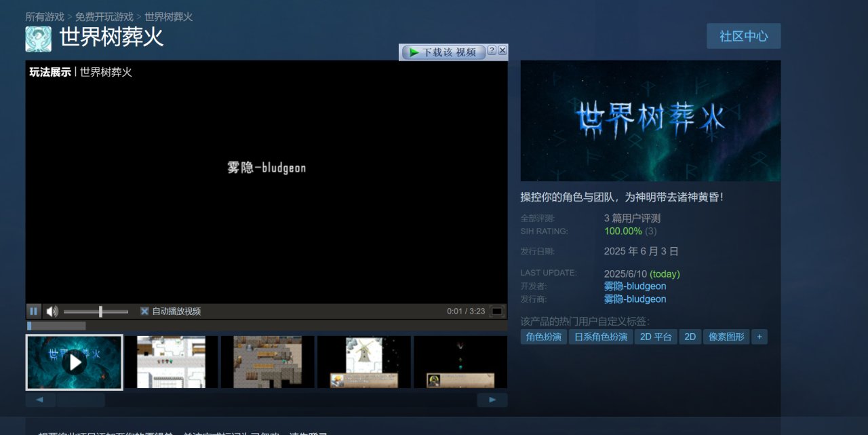Select the video thumbnail with play icon
The image size is (868, 435).
pos(75,362)
